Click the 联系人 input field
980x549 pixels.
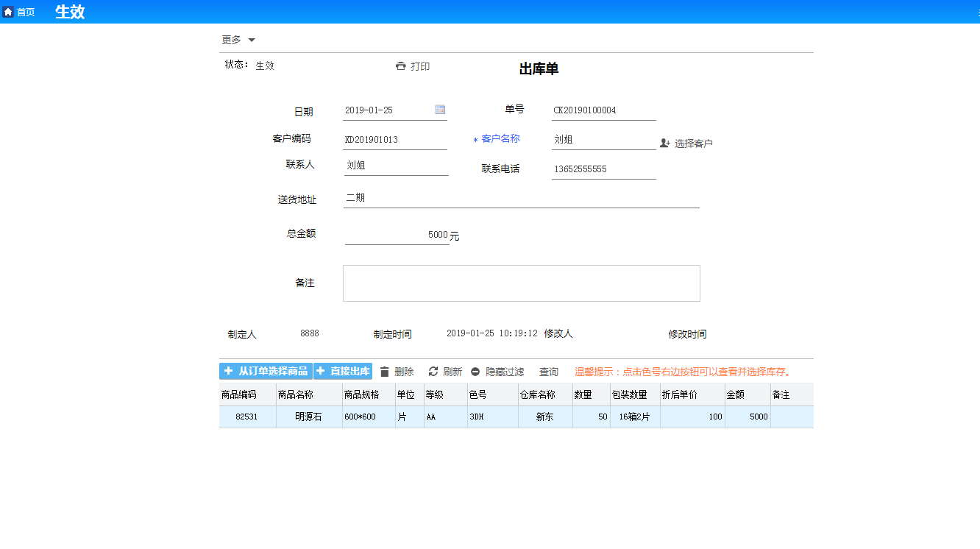[397, 166]
